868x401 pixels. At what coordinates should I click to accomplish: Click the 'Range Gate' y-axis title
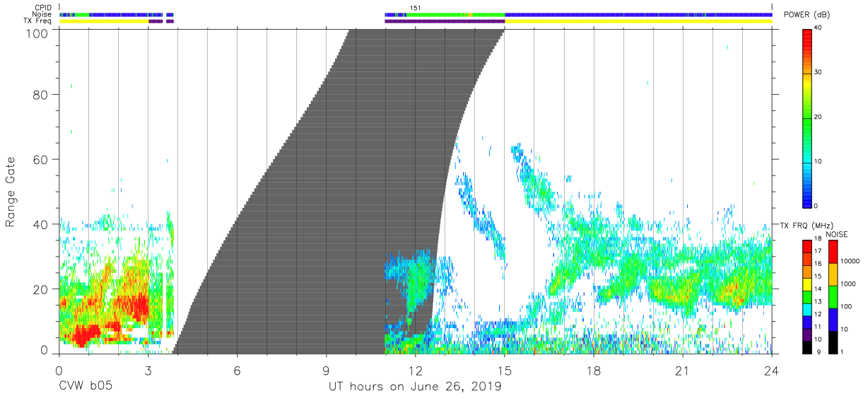11,191
